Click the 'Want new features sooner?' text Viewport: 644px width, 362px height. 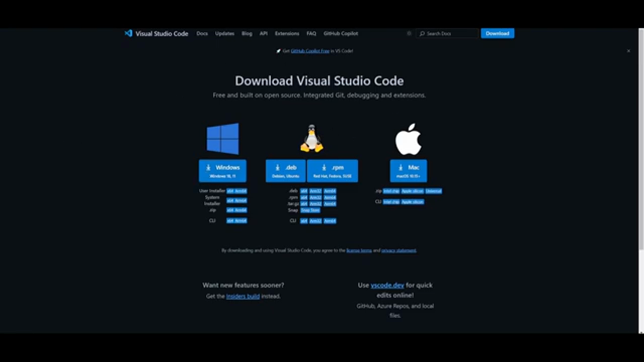243,285
